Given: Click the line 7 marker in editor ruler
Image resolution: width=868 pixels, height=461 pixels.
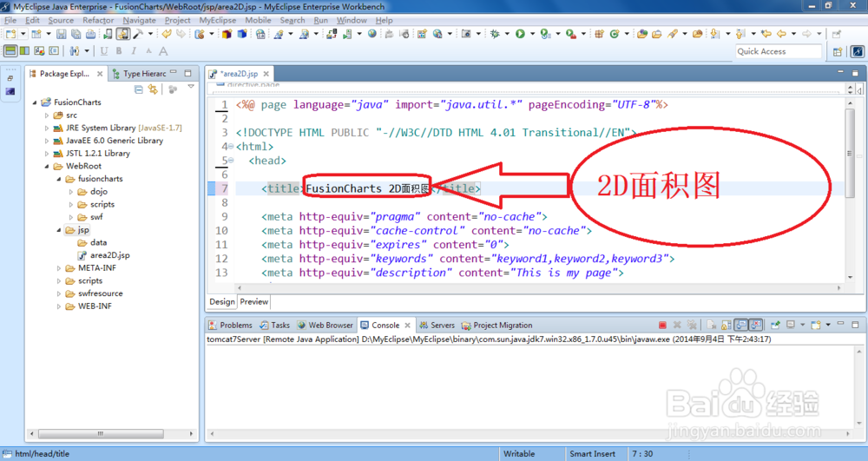Looking at the screenshot, I should [x=211, y=188].
